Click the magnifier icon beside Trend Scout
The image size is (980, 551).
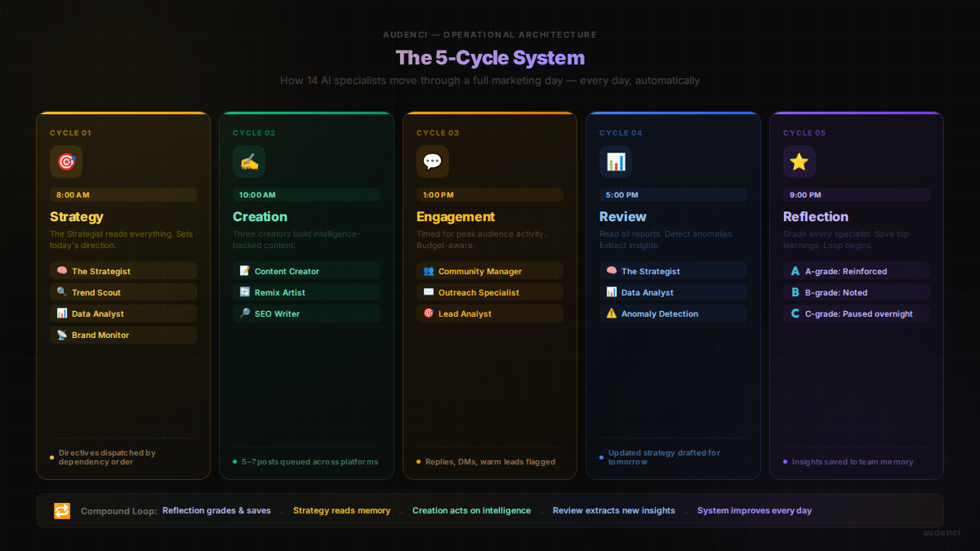tap(62, 292)
